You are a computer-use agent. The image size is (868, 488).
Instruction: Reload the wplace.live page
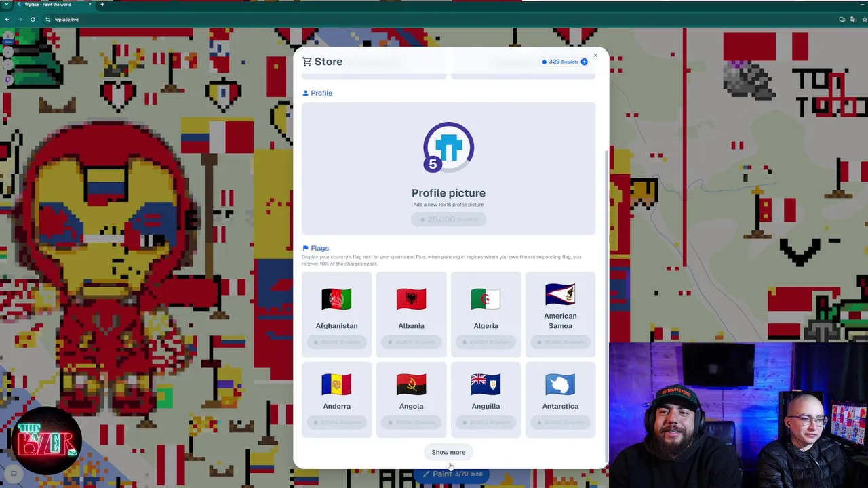(x=33, y=20)
